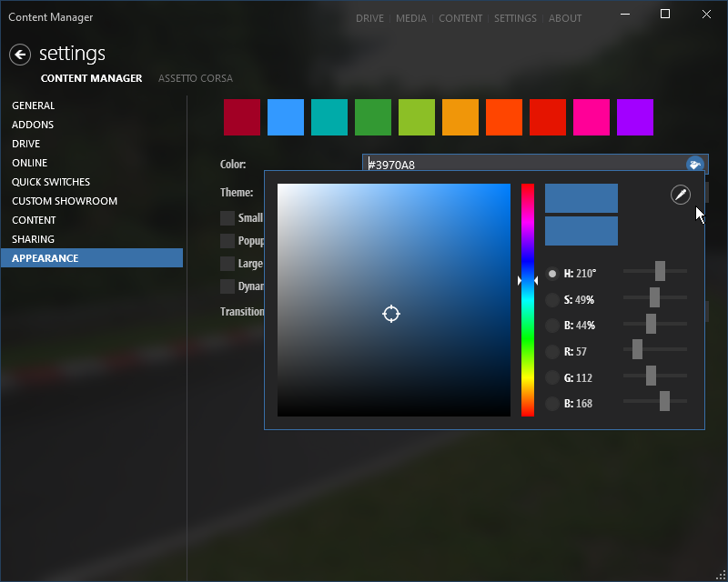Select the purple color swatch
This screenshot has width=728, height=582.
coord(634,117)
